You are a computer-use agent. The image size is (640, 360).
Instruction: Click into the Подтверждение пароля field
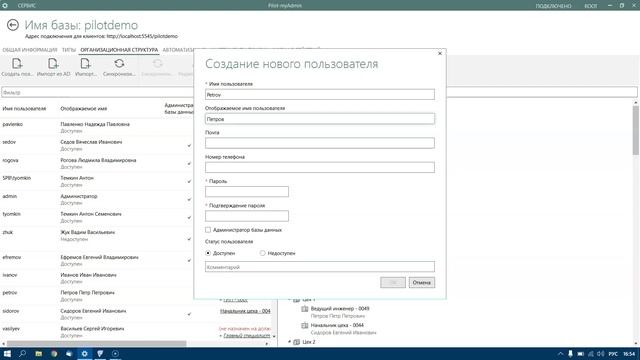247,216
